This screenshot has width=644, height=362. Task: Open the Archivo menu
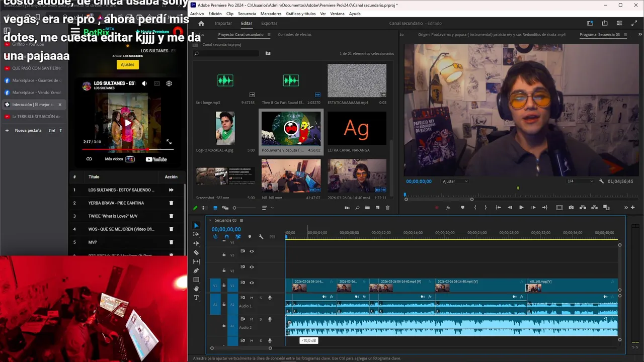[197, 14]
